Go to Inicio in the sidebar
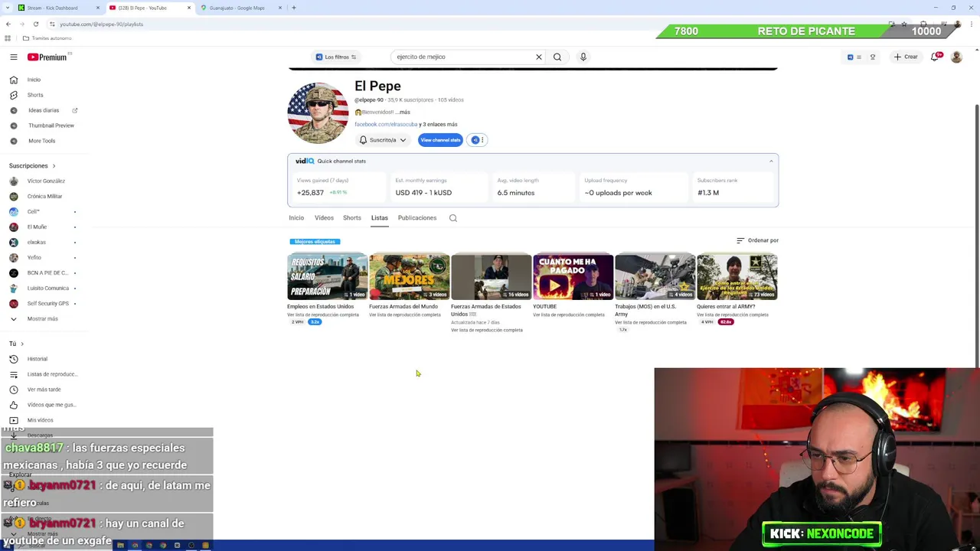The height and width of the screenshot is (551, 980). point(34,80)
